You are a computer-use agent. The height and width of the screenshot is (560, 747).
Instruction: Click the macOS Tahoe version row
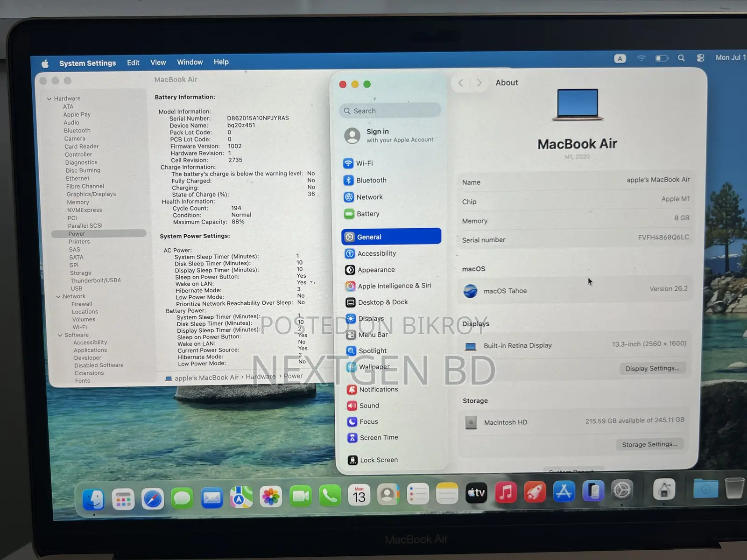tap(575, 290)
